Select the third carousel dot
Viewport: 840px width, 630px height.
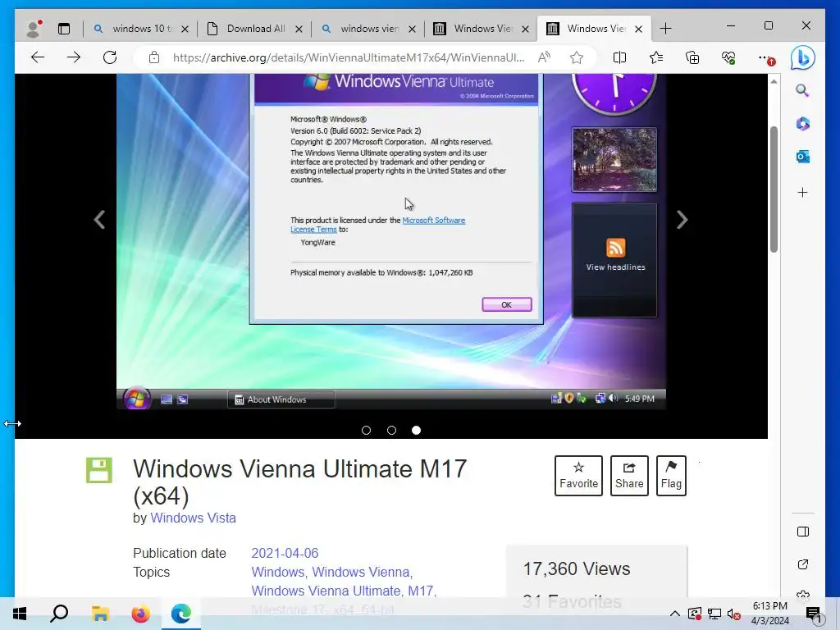pos(416,430)
